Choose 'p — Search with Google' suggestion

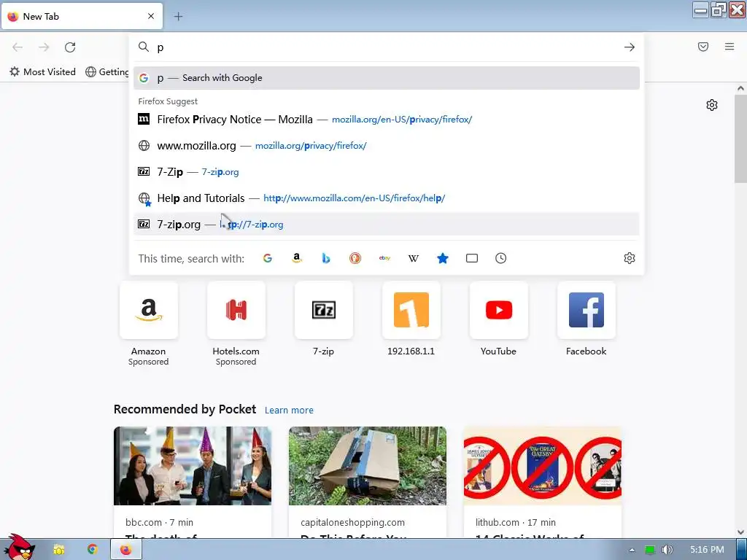pos(387,78)
